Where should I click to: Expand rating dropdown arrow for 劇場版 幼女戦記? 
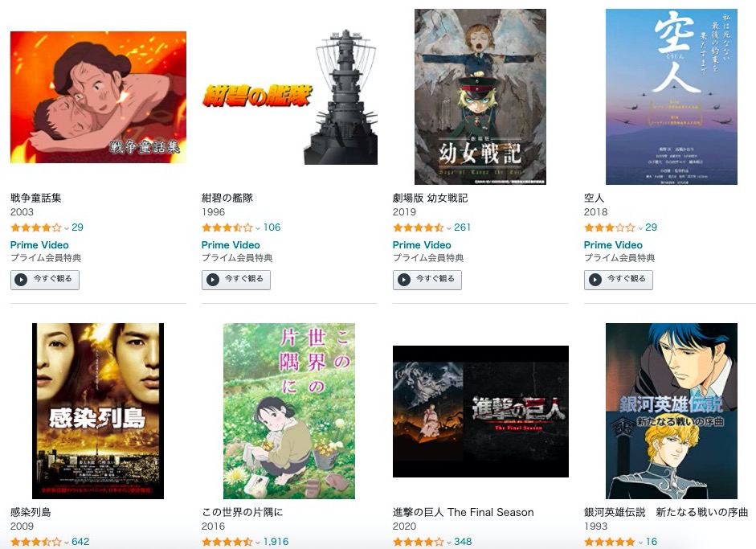tap(449, 228)
